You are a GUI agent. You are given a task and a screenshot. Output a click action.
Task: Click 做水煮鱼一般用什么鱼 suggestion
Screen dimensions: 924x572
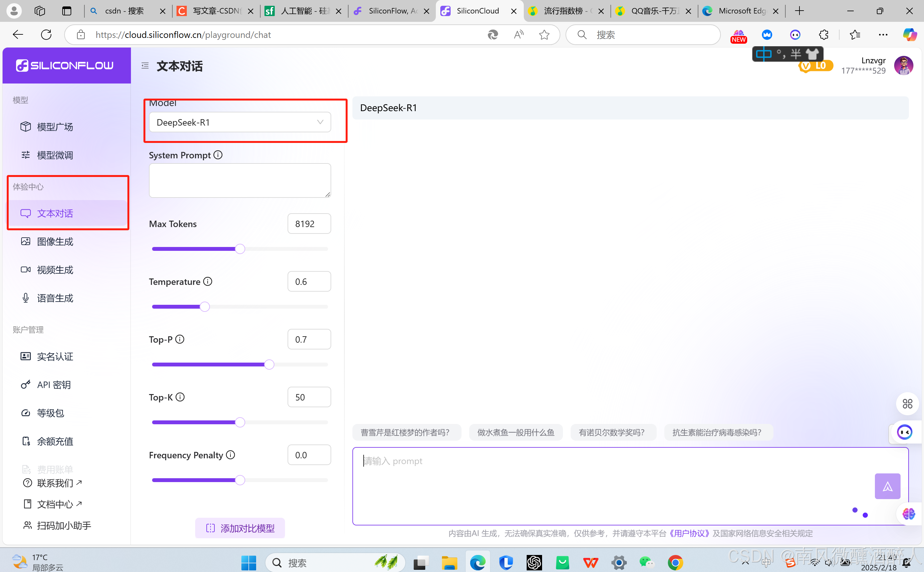coord(516,432)
